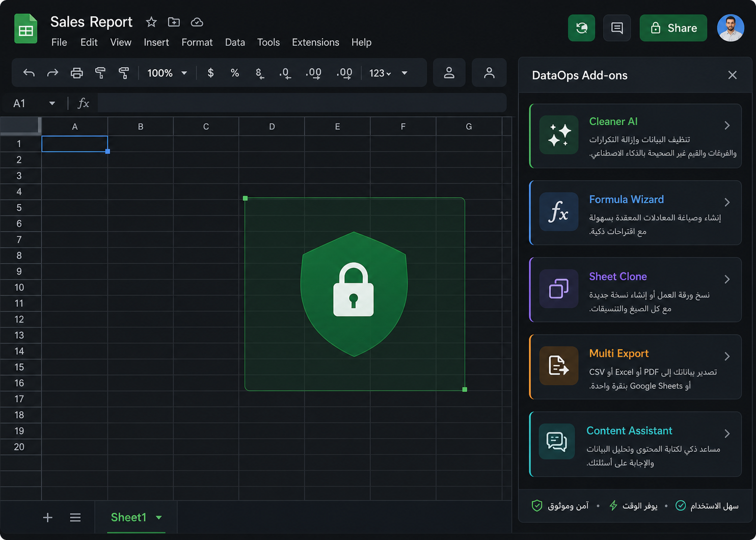Click the Multi Export file icon

pyautogui.click(x=559, y=366)
